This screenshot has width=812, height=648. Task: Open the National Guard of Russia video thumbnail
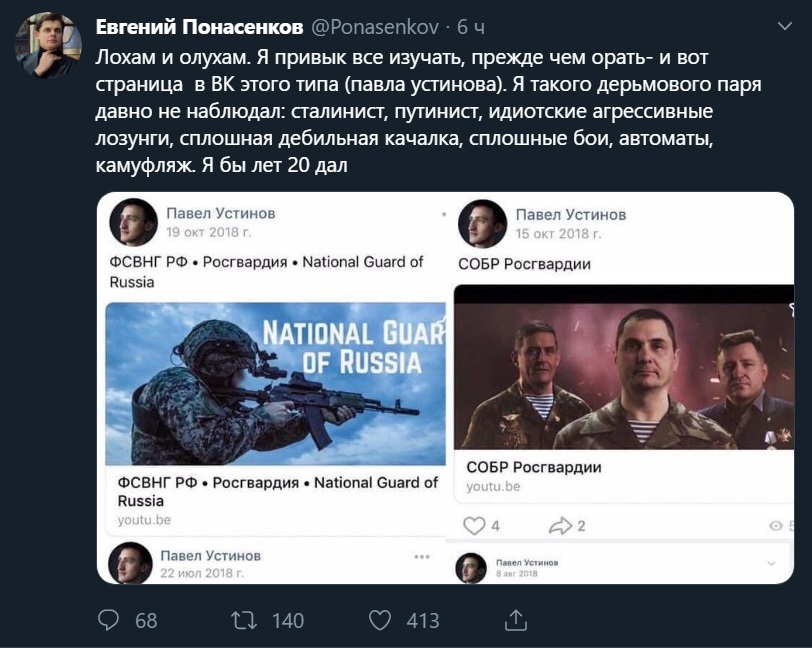[x=275, y=384]
